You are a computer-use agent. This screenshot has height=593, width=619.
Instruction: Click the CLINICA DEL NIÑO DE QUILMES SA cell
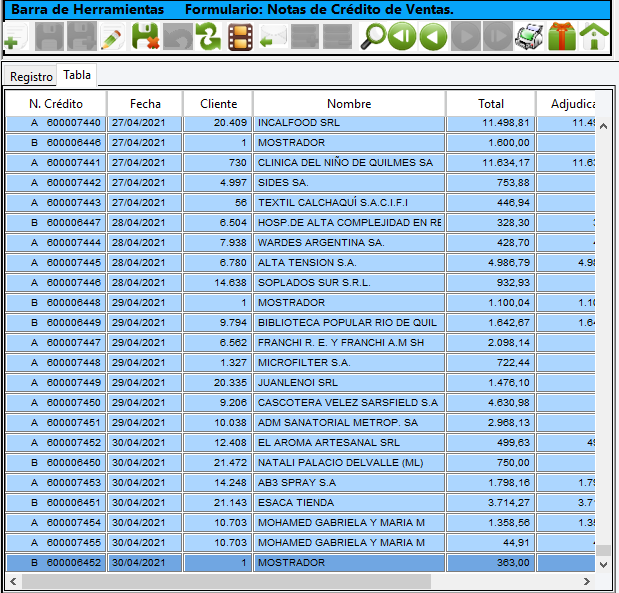pyautogui.click(x=349, y=163)
